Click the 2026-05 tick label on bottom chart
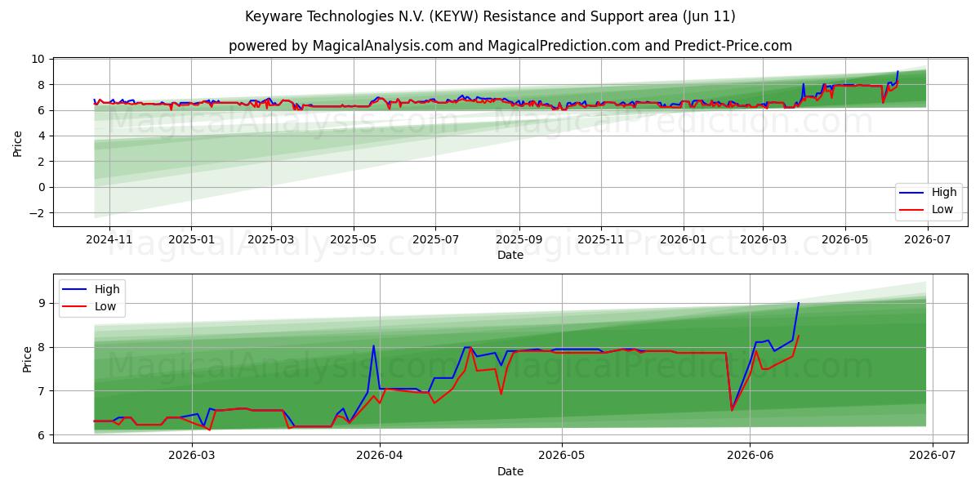 point(562,457)
